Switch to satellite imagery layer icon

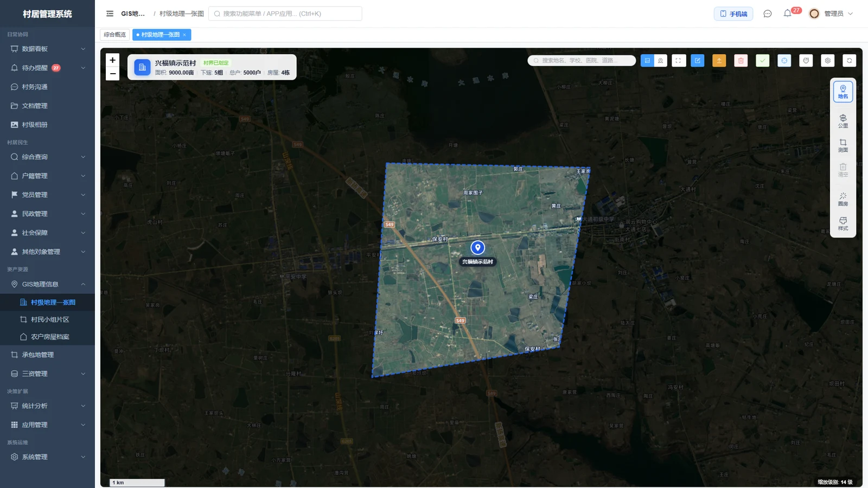pos(647,61)
